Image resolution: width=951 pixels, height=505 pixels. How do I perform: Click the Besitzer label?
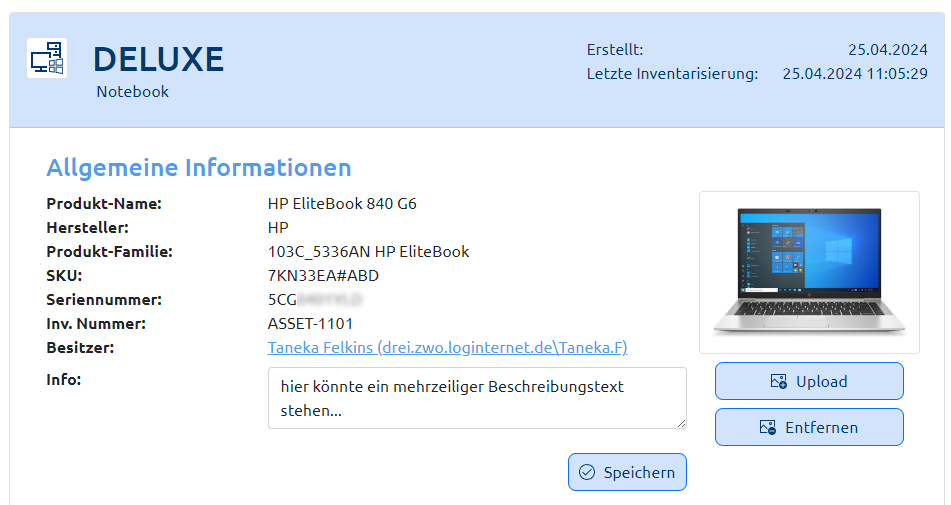click(x=80, y=348)
